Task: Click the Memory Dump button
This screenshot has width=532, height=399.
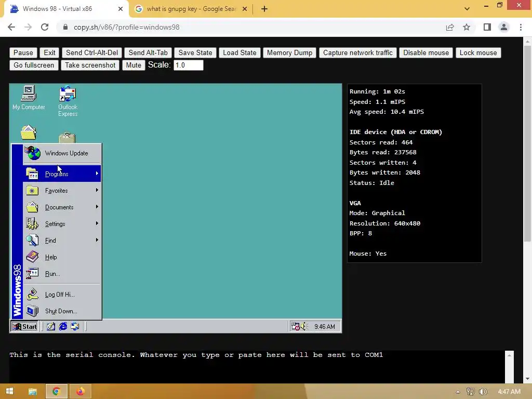Action: [289, 52]
